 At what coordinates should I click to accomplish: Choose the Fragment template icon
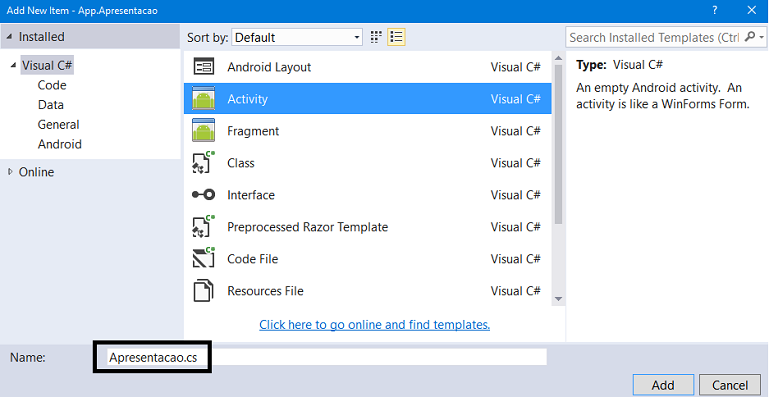coord(204,131)
